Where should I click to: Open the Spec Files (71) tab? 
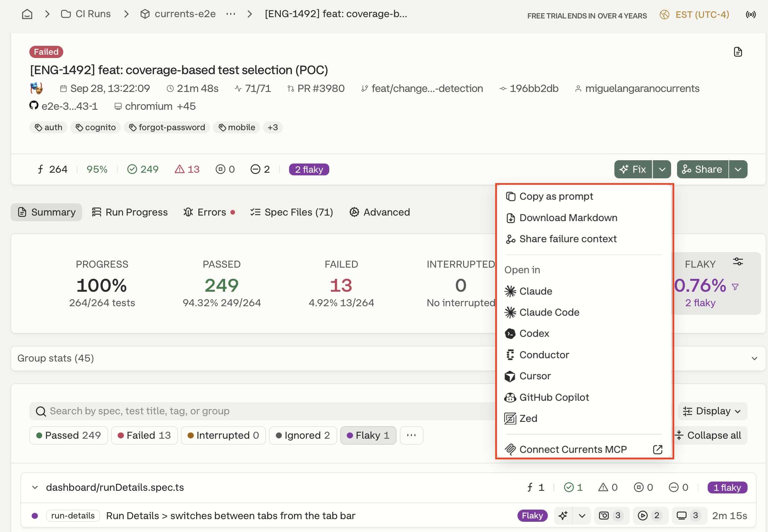[x=292, y=212]
